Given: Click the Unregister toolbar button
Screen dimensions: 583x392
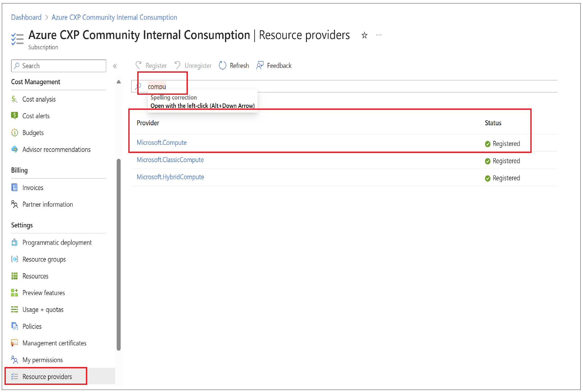Looking at the screenshot, I should [x=193, y=65].
